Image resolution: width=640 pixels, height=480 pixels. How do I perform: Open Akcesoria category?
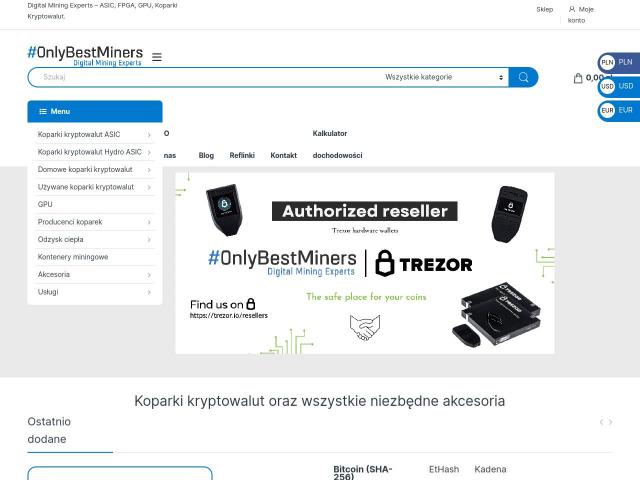pyautogui.click(x=53, y=275)
